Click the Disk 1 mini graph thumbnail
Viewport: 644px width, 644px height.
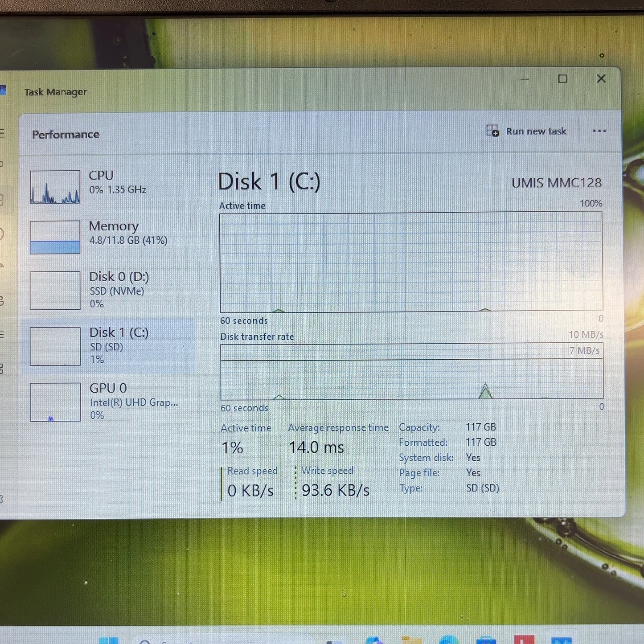pos(55,346)
